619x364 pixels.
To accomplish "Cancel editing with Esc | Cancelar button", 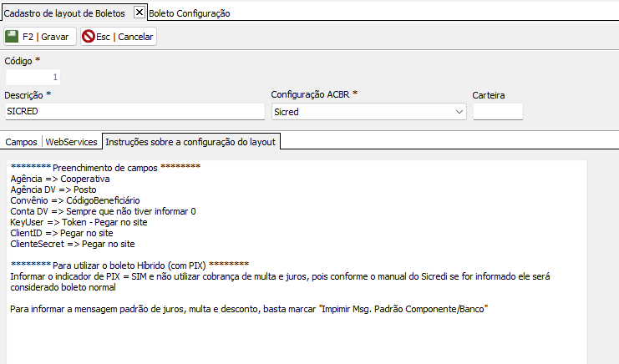I will (x=119, y=36).
